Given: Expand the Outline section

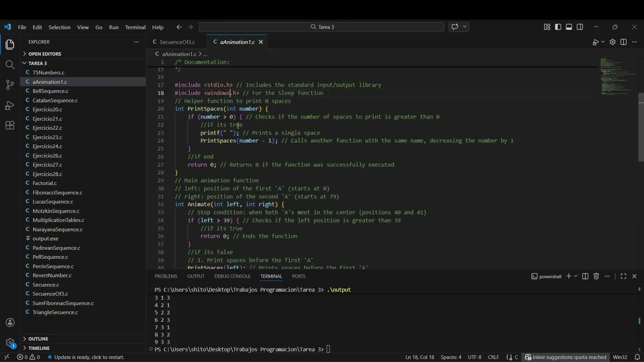Looking at the screenshot, I should 38,339.
